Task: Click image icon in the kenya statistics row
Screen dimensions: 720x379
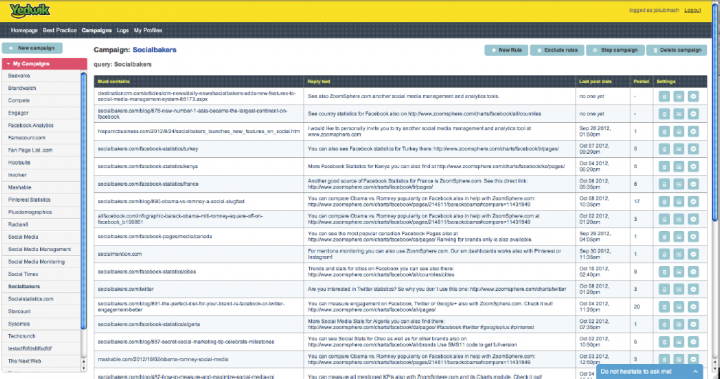Action: pyautogui.click(x=679, y=166)
